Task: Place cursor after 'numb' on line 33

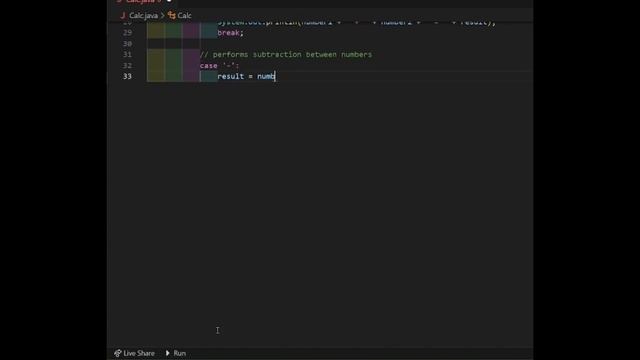Action: 276,76
